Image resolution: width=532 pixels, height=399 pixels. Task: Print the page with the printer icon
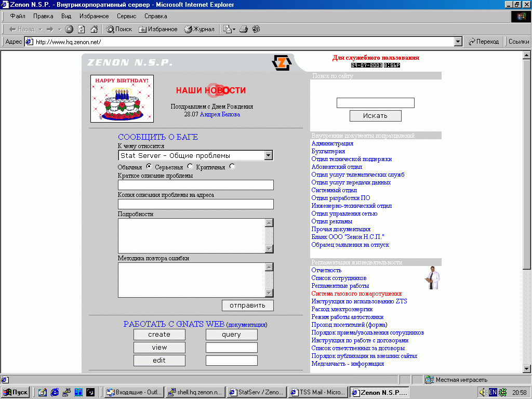[x=244, y=29]
